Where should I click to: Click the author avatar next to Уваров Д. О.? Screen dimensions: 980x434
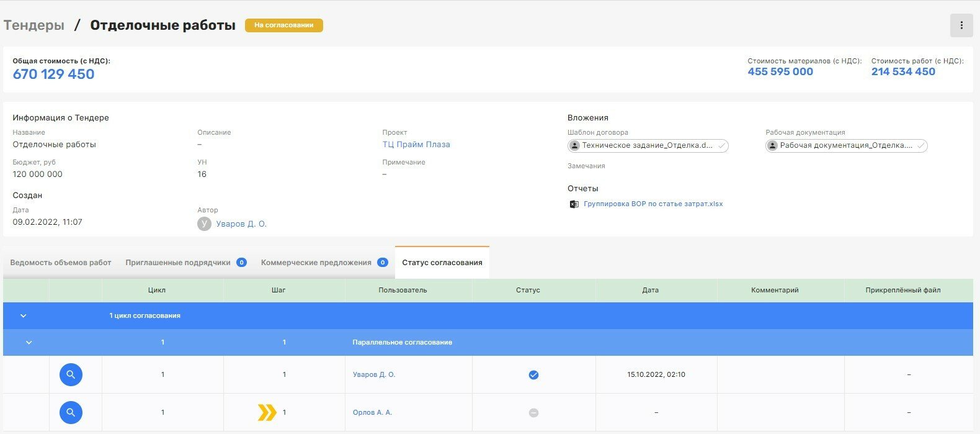(204, 224)
